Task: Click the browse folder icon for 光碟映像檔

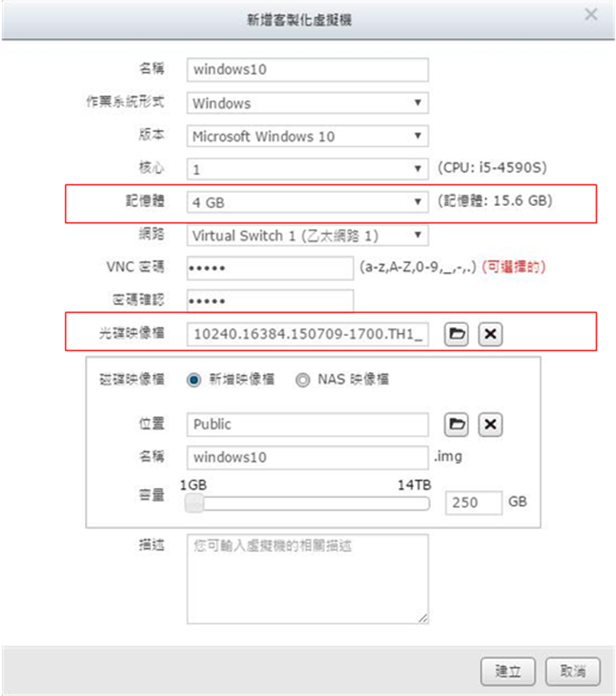Action: (x=457, y=335)
